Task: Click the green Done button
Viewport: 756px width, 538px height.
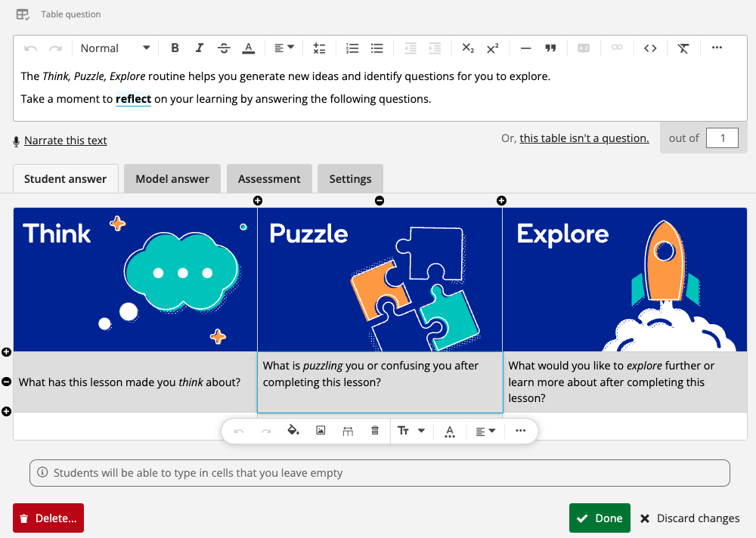Action: coord(600,518)
